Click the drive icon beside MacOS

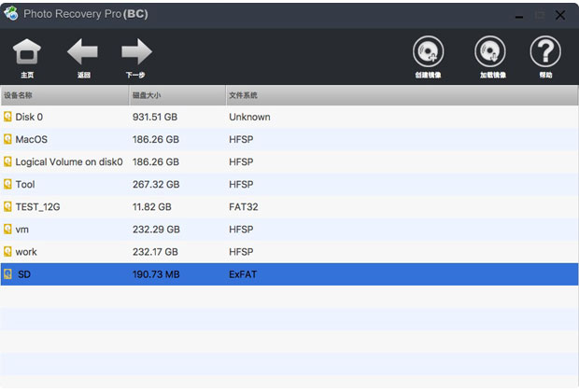point(7,139)
